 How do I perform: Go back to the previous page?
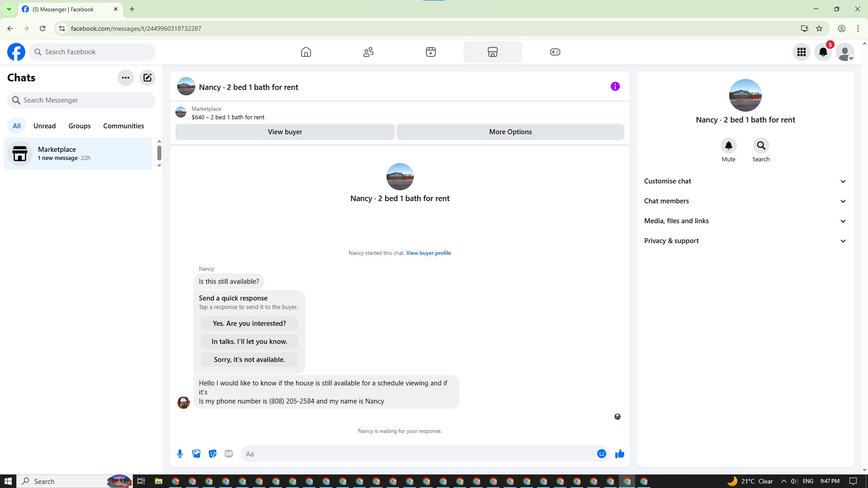coord(10,28)
